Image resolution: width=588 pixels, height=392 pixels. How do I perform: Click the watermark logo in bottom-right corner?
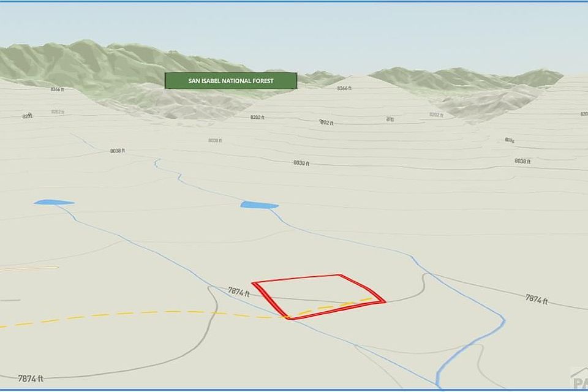point(578,380)
